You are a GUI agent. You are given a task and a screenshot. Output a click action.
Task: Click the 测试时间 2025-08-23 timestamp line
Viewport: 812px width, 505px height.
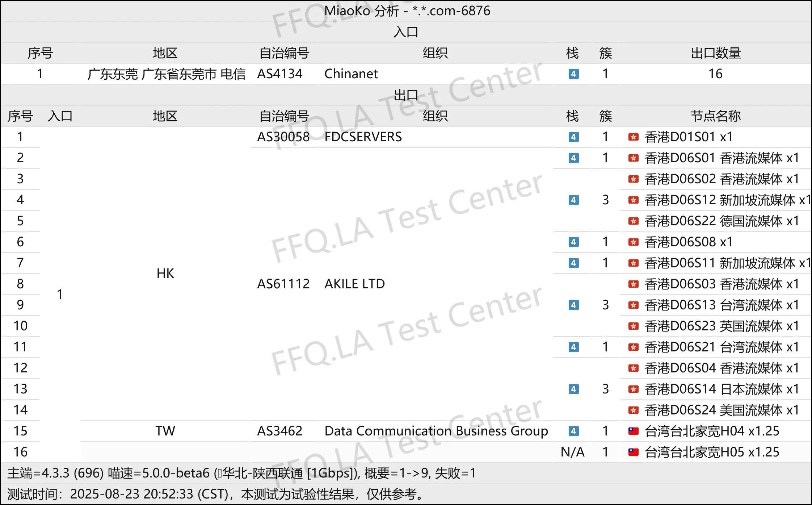coord(216,494)
